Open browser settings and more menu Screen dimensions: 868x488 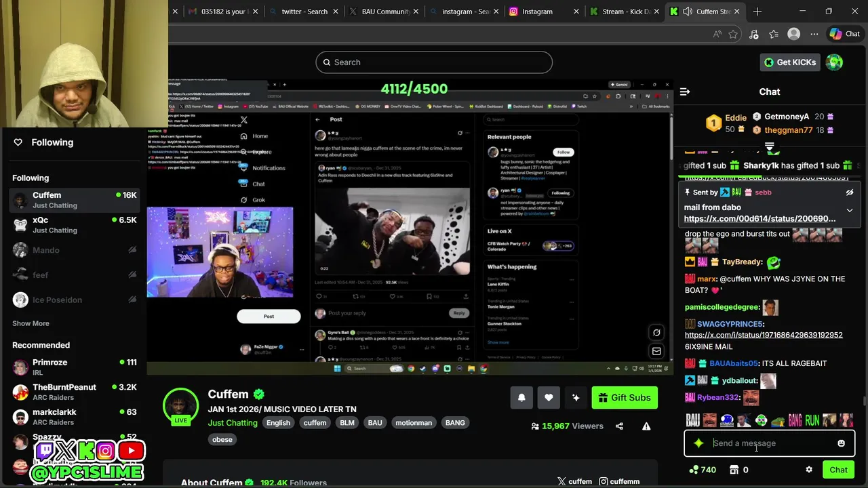[814, 34]
